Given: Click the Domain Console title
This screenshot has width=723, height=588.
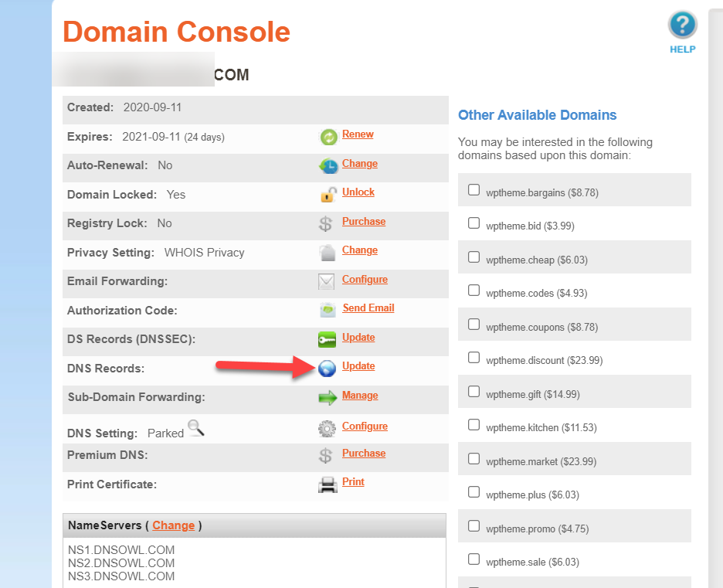Looking at the screenshot, I should tap(177, 32).
